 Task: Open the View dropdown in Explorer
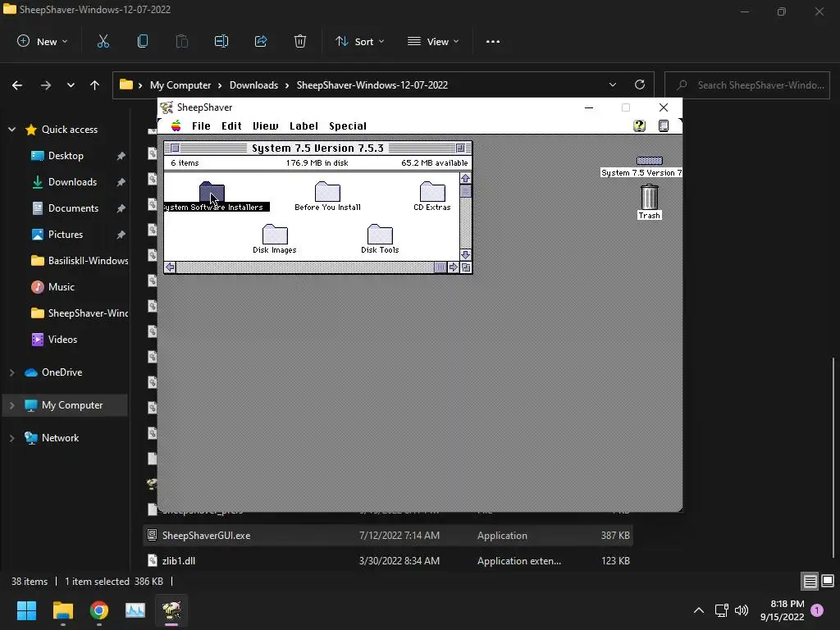433,41
